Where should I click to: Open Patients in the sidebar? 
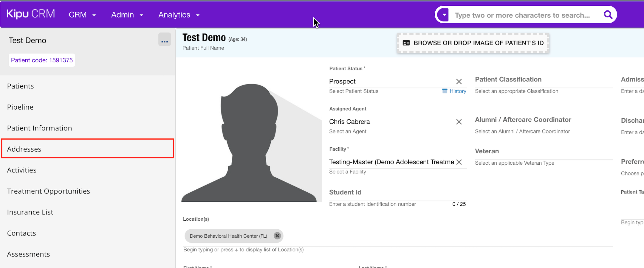tap(88, 86)
